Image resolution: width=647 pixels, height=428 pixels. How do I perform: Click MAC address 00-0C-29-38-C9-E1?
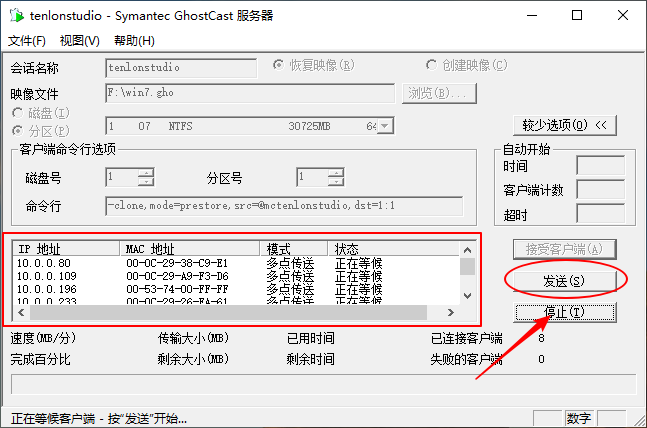(x=177, y=263)
